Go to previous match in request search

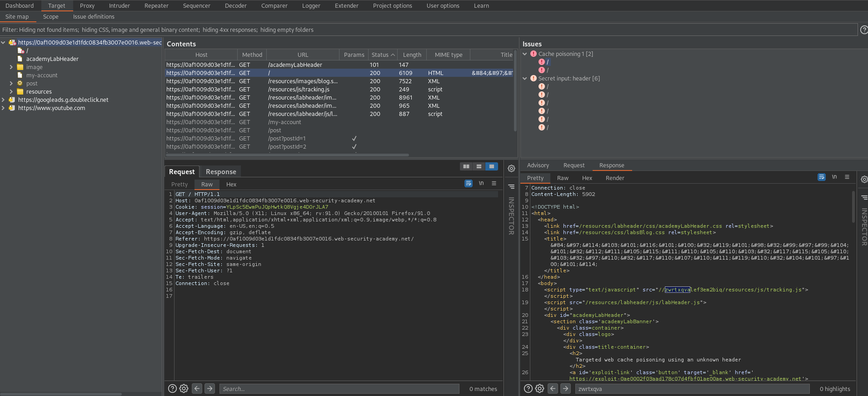point(197,389)
